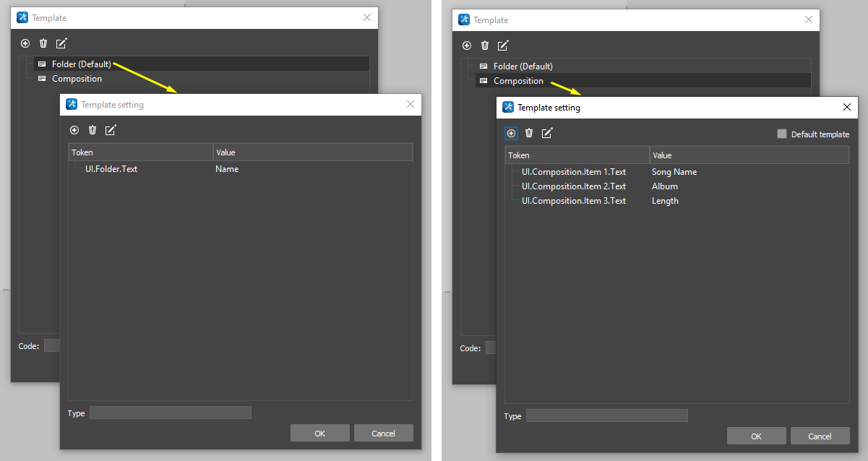Click add icon in dialog listing UI.Folder.Text

(x=74, y=130)
